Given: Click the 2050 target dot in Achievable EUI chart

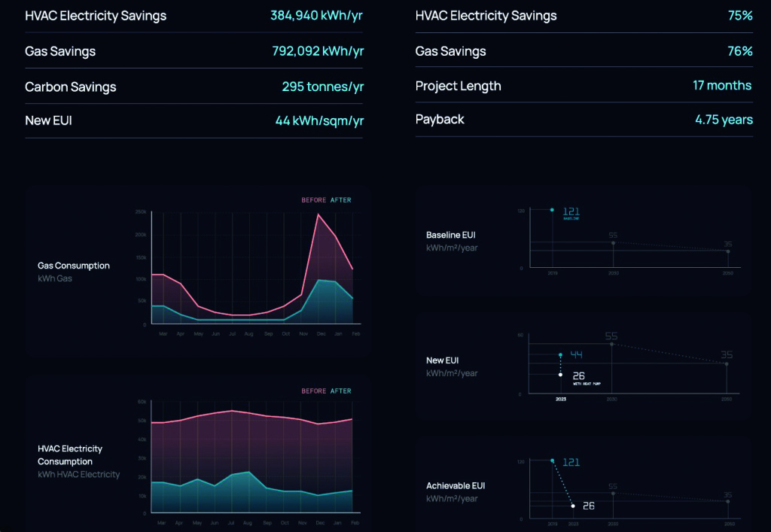Looking at the screenshot, I should 727,501.
